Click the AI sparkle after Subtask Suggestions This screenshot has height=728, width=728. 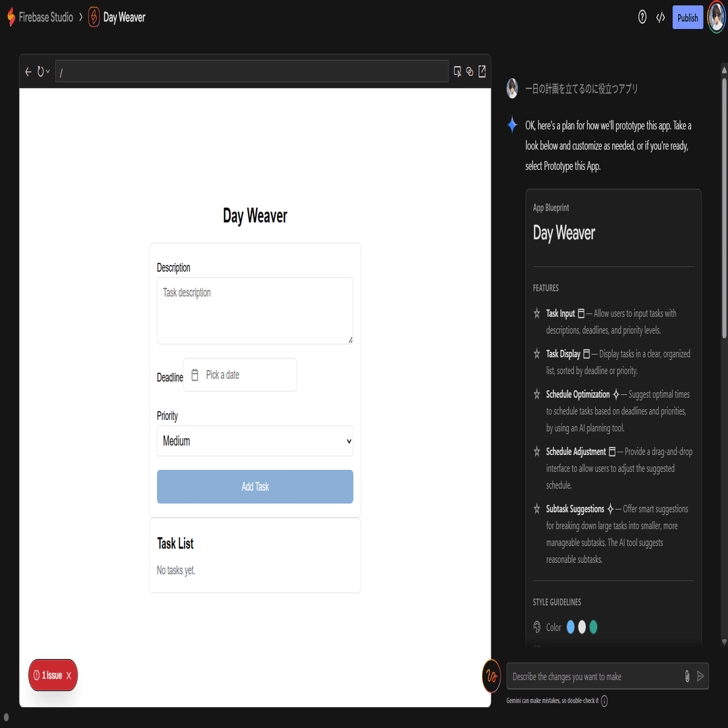pyautogui.click(x=611, y=509)
